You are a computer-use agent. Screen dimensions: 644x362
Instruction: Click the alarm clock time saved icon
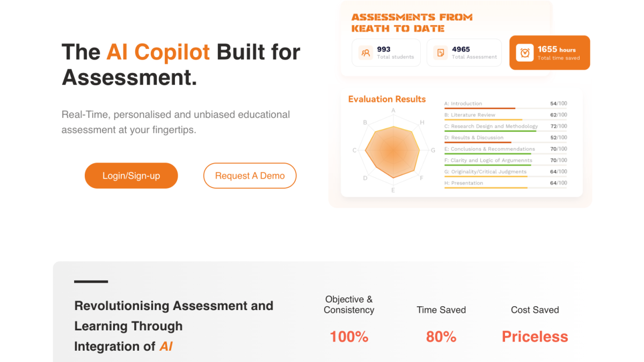click(524, 53)
